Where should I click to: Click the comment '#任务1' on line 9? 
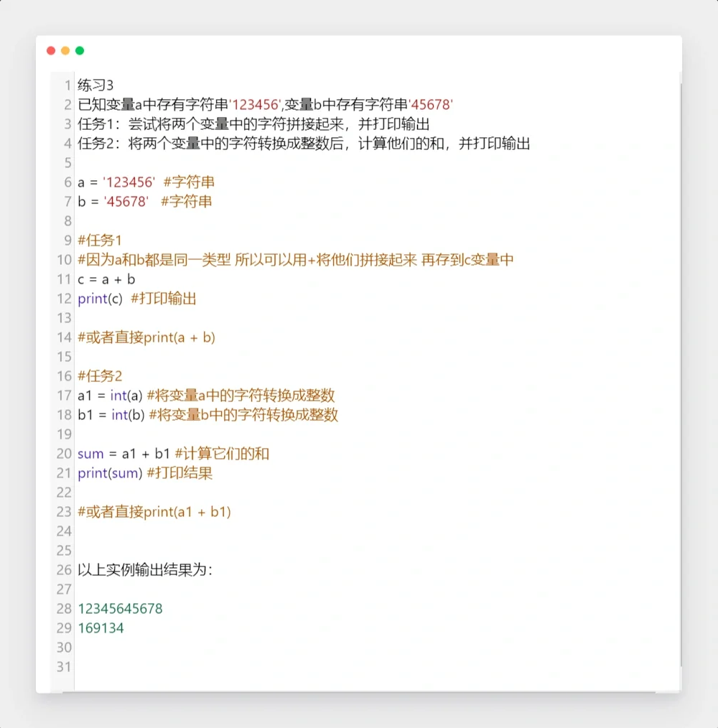(x=100, y=240)
